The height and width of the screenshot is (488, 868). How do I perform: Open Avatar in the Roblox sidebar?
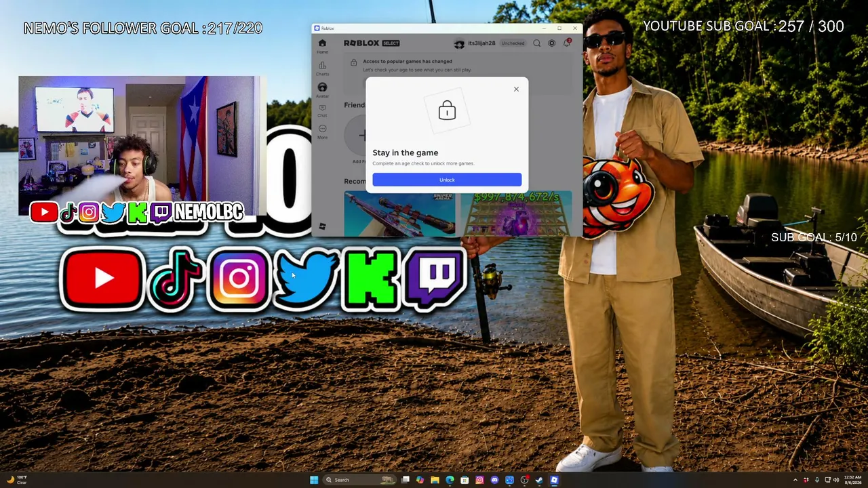coord(322,89)
